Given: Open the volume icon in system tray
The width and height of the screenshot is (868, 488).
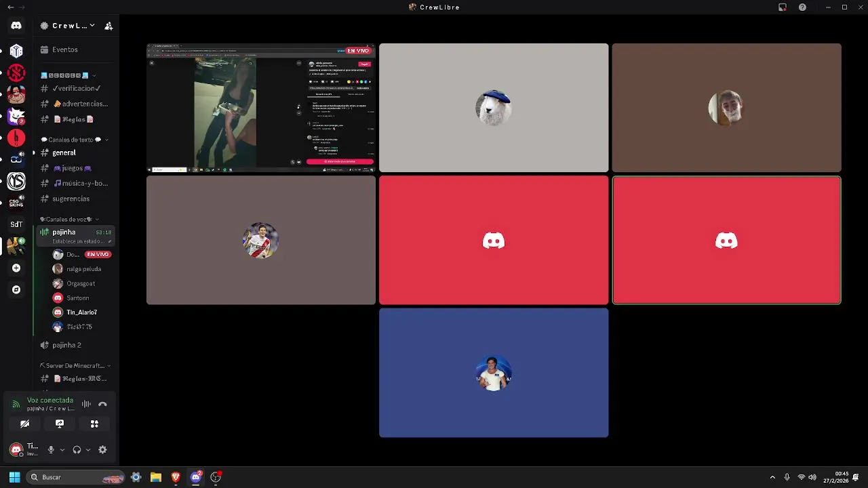Looking at the screenshot, I should click(812, 477).
